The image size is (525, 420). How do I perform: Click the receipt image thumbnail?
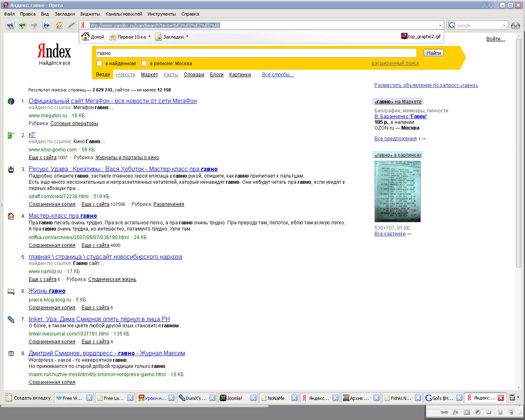[x=397, y=191]
